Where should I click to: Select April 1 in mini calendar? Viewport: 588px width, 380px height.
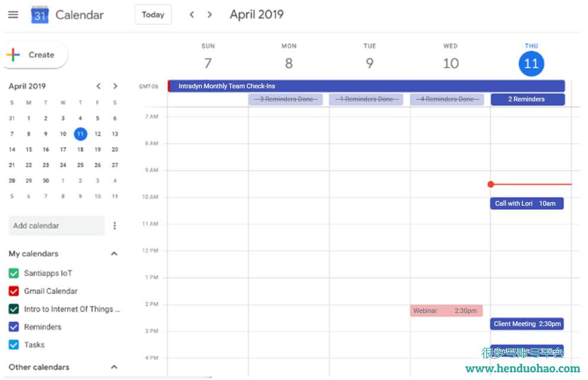point(28,118)
